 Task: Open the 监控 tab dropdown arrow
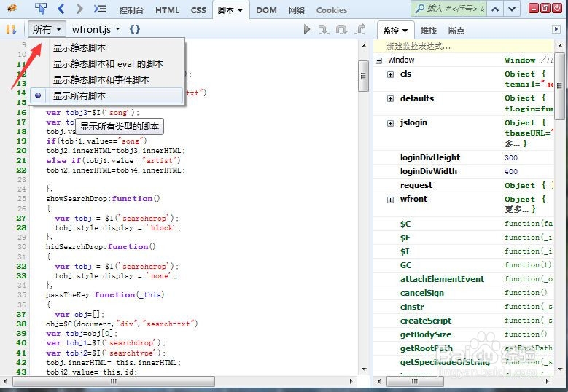click(x=405, y=31)
